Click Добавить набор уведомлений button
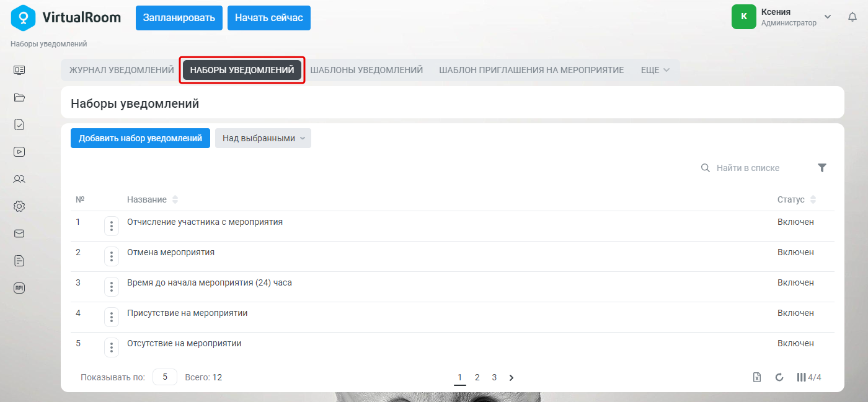 pos(140,138)
